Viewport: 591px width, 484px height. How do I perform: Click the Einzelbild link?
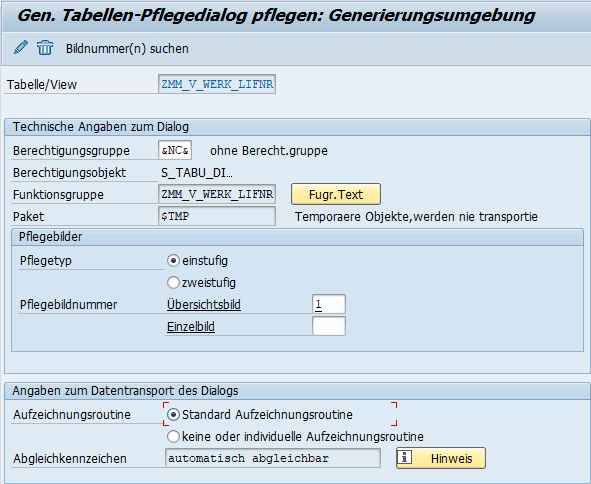pos(191,326)
